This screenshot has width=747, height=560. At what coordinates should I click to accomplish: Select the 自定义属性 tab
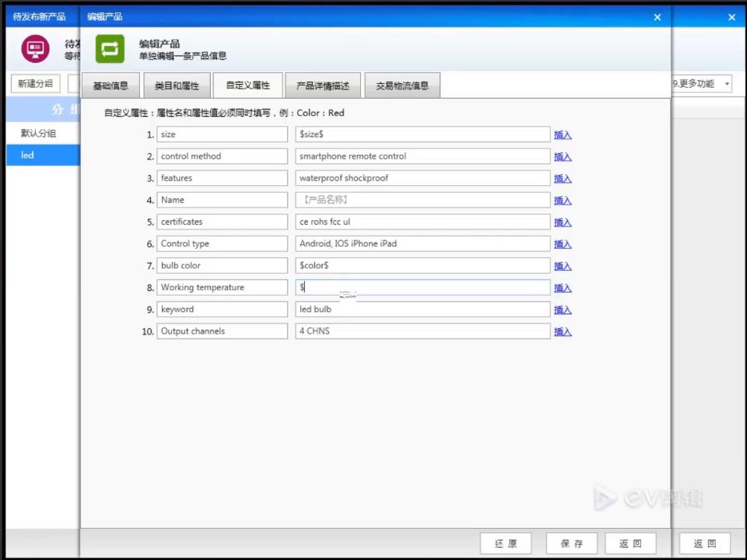coord(247,86)
